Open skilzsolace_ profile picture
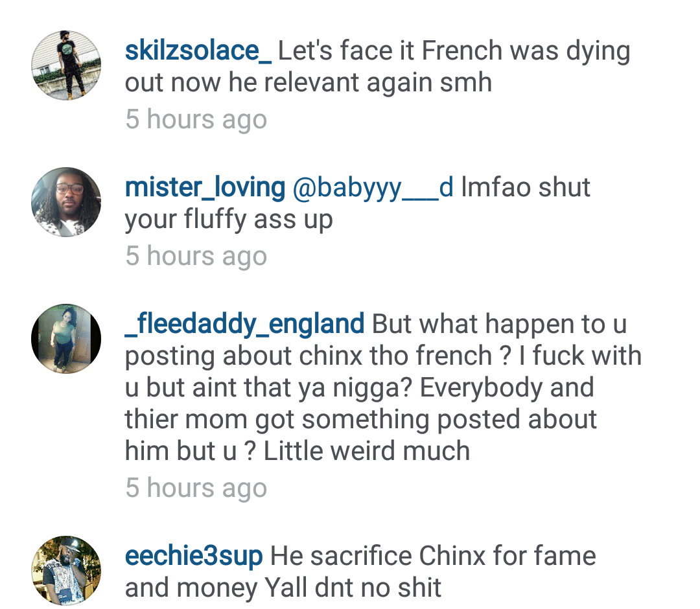 pos(66,65)
